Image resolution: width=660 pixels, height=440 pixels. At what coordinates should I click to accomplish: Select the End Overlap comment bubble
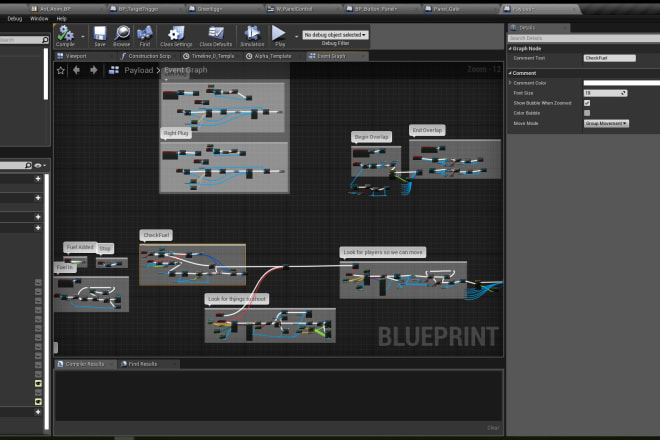(x=427, y=130)
